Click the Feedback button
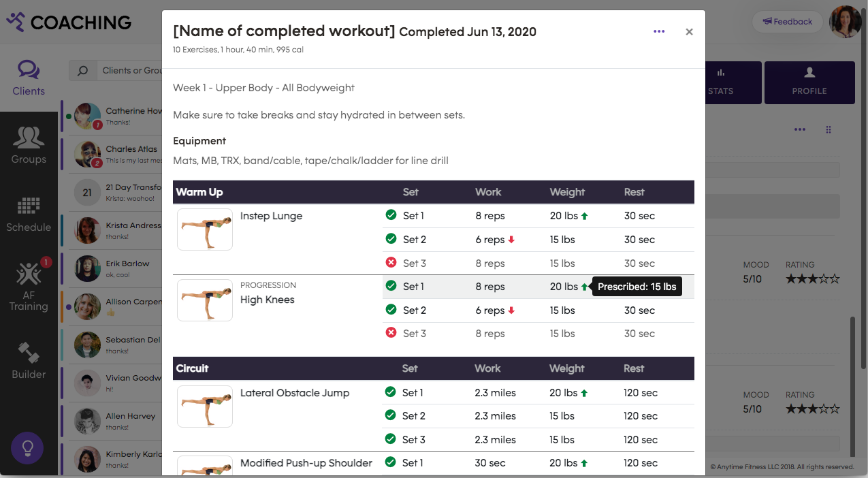 (x=788, y=22)
